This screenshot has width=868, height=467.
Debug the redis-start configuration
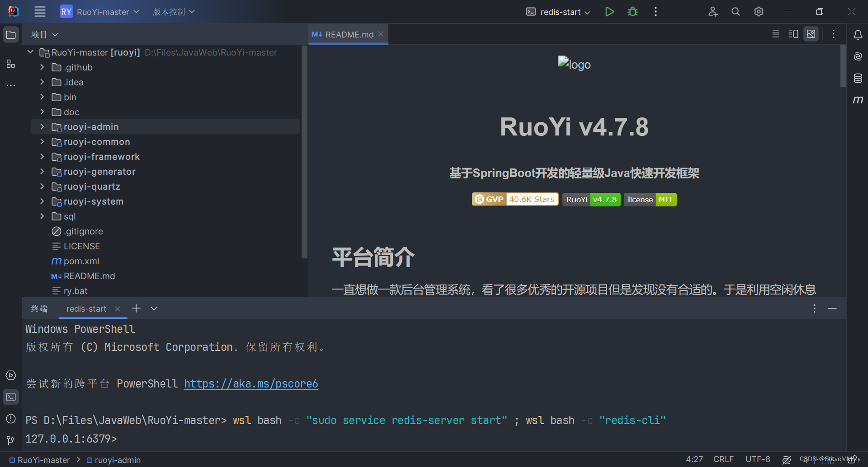click(x=632, y=12)
